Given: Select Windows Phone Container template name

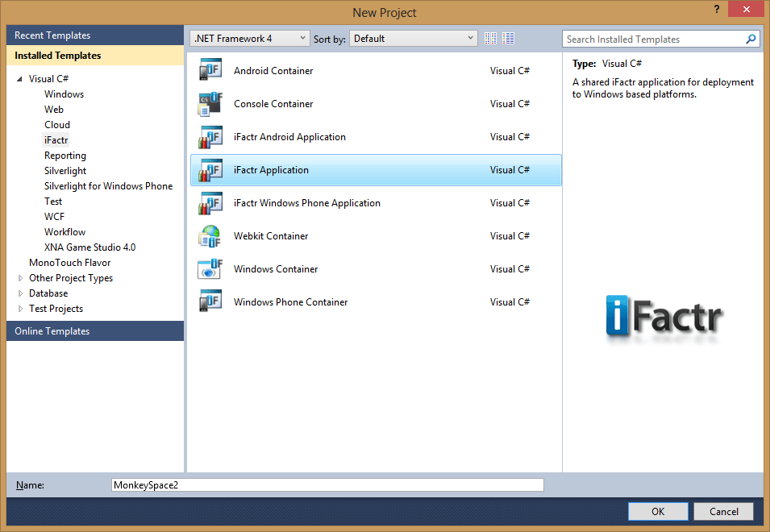Looking at the screenshot, I should click(x=290, y=302).
